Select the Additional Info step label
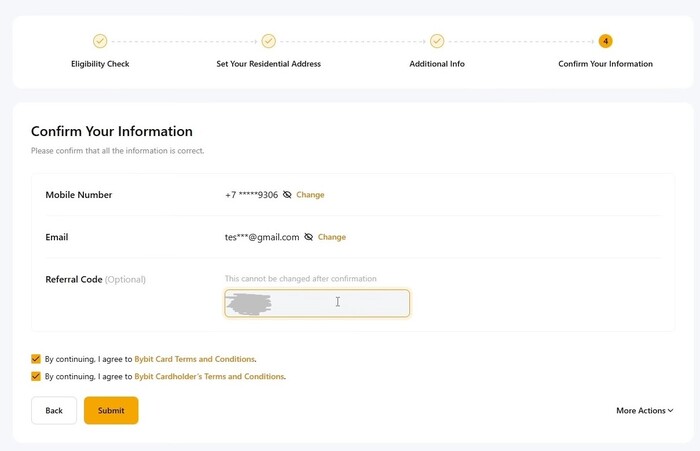The height and width of the screenshot is (451, 700). [x=437, y=64]
